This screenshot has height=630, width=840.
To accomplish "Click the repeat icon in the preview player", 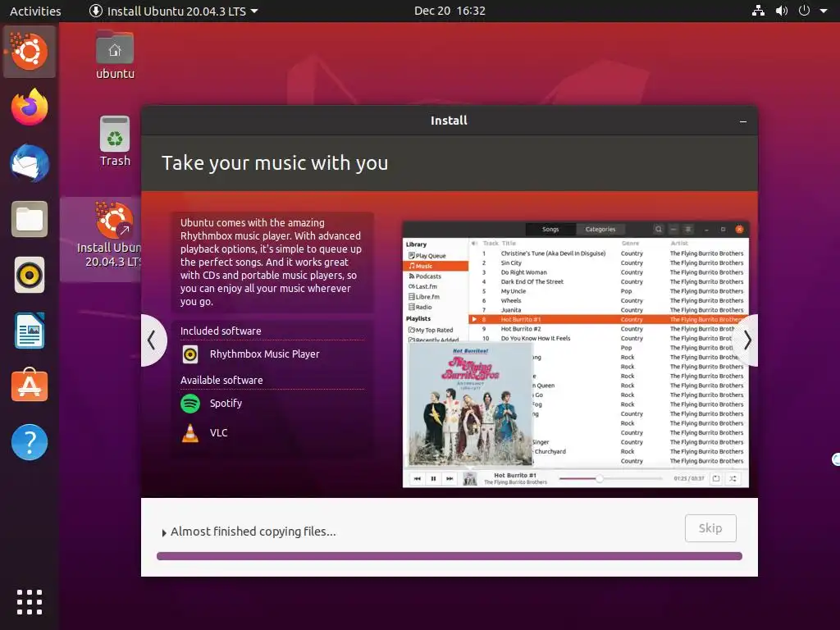I will [x=716, y=478].
